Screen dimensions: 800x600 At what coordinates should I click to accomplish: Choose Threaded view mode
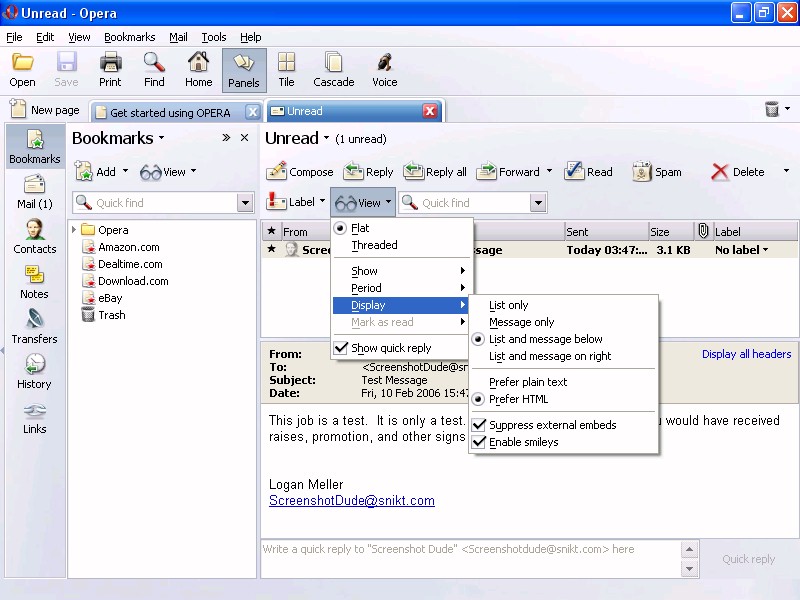pos(374,245)
